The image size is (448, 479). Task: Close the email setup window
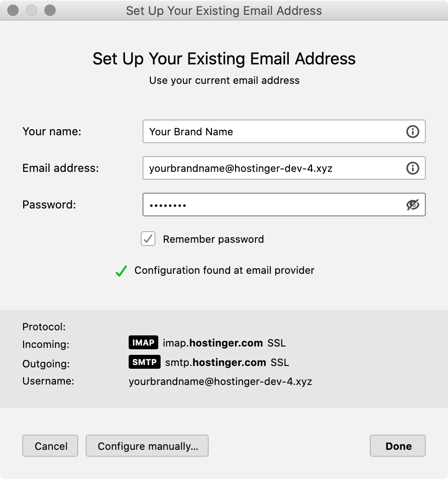pyautogui.click(x=13, y=10)
